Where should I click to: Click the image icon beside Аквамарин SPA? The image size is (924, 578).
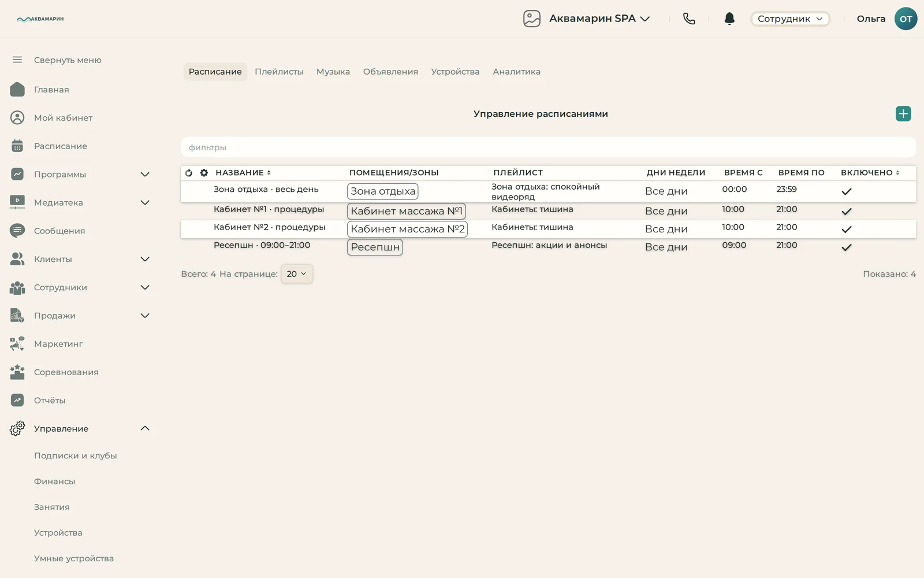pyautogui.click(x=532, y=18)
